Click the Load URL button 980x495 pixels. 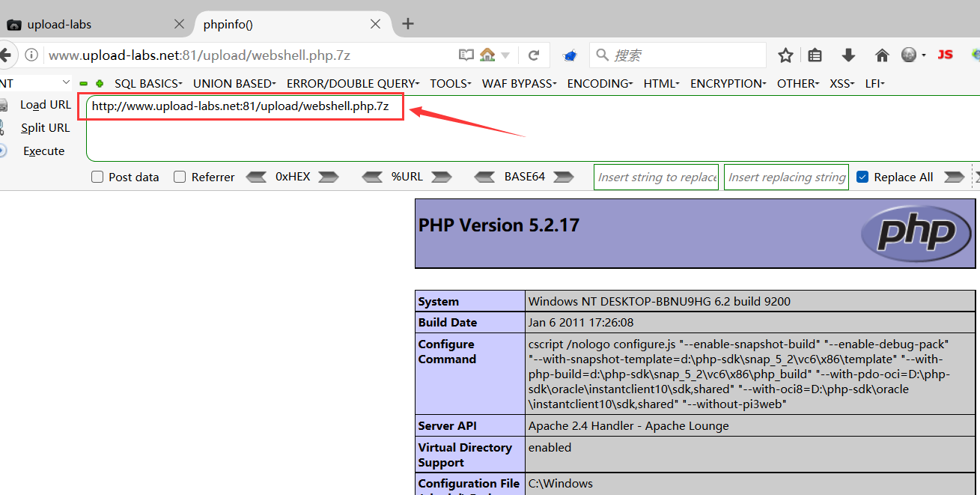coord(46,105)
